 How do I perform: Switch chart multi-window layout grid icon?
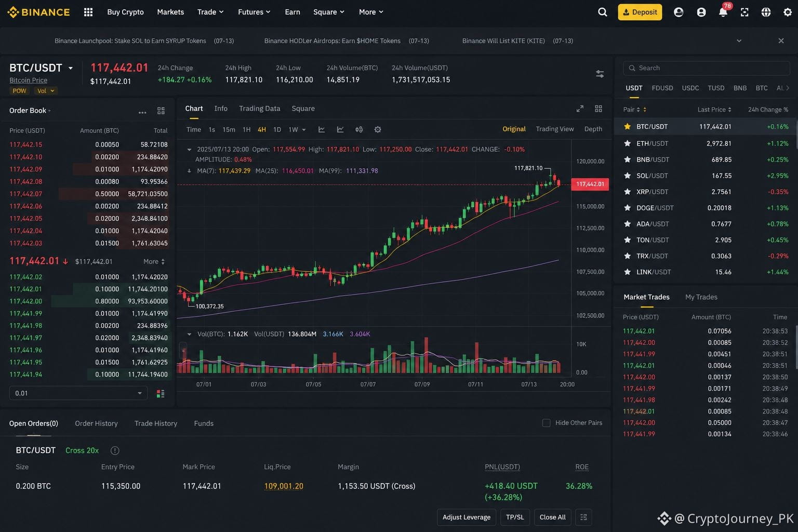coord(598,109)
